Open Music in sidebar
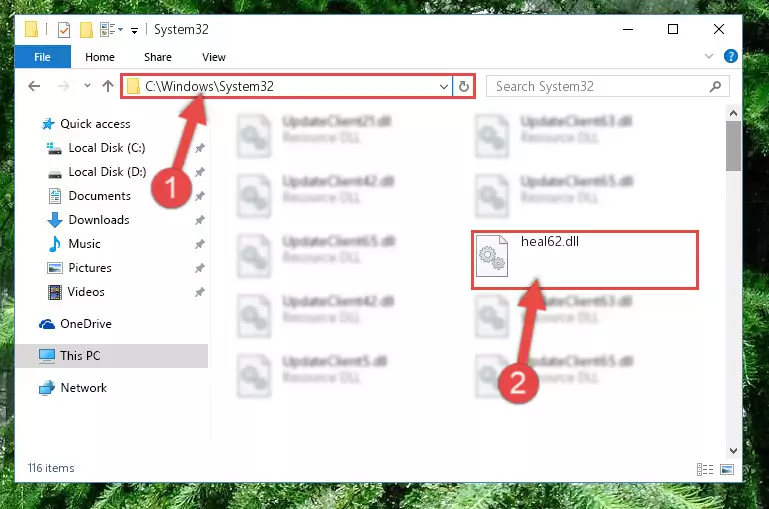Image resolution: width=769 pixels, height=509 pixels. click(84, 244)
